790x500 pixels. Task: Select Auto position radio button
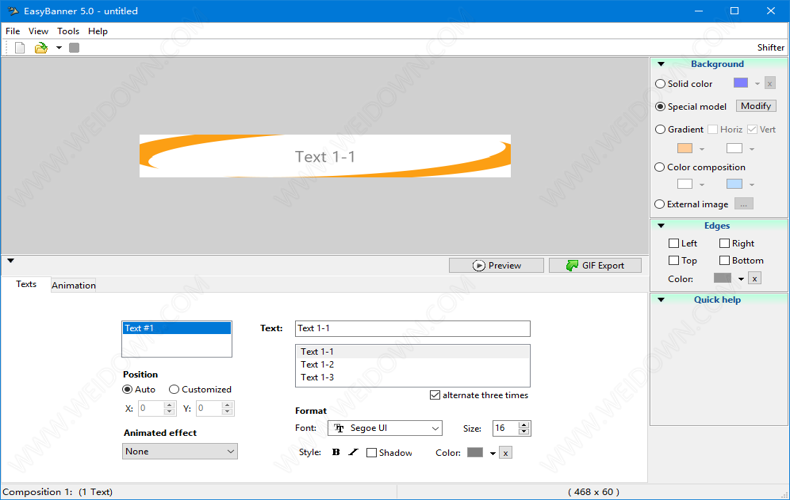pos(127,390)
